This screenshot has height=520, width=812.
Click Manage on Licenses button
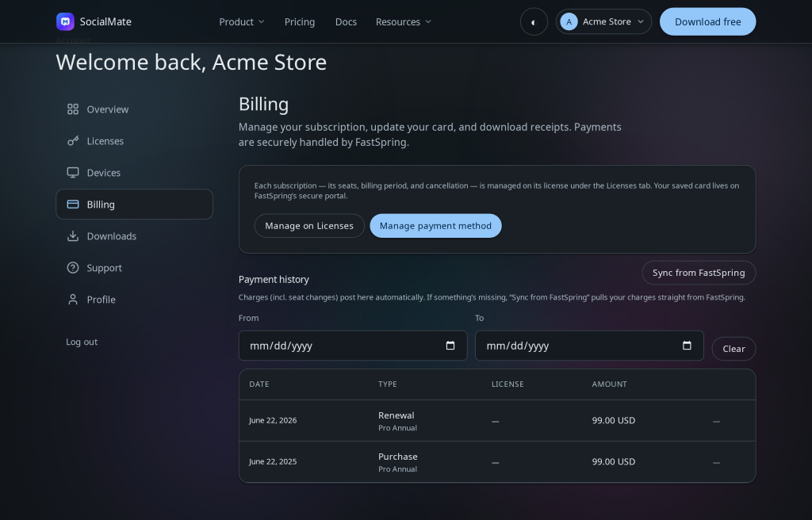pyautogui.click(x=309, y=226)
